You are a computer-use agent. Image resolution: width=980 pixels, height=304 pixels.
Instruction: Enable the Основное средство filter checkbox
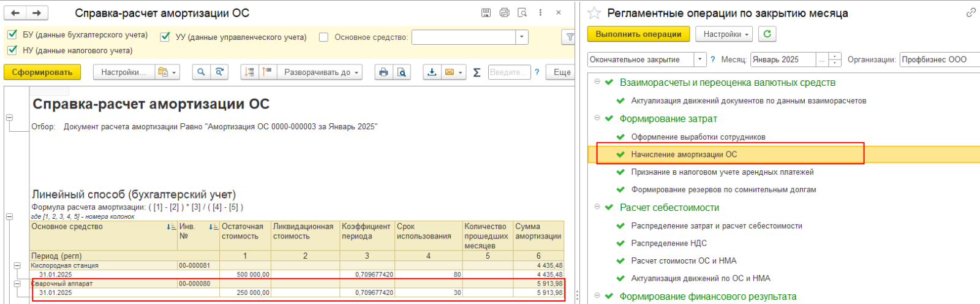(323, 37)
